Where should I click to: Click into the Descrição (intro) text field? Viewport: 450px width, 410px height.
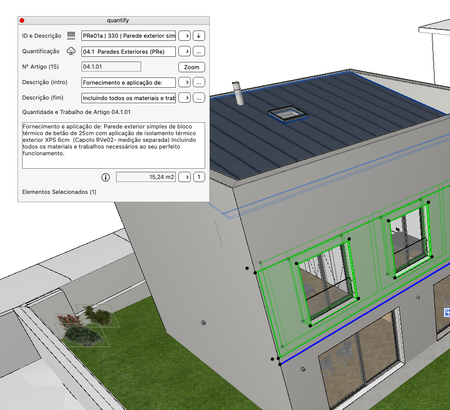click(x=128, y=82)
